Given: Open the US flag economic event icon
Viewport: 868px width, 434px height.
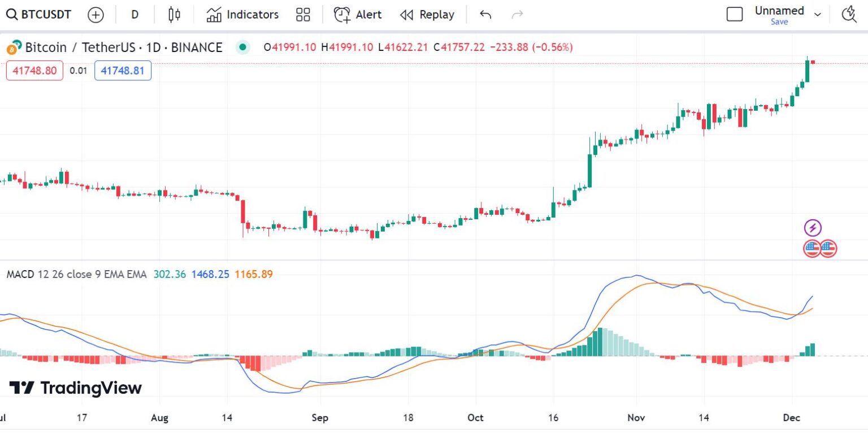Looking at the screenshot, I should pos(812,248).
